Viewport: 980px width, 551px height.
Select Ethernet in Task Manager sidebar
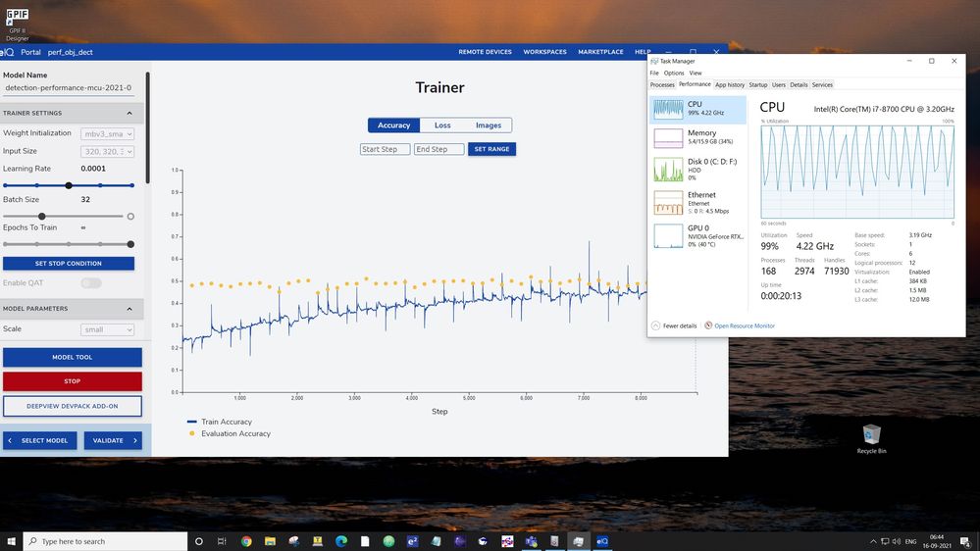(x=697, y=202)
